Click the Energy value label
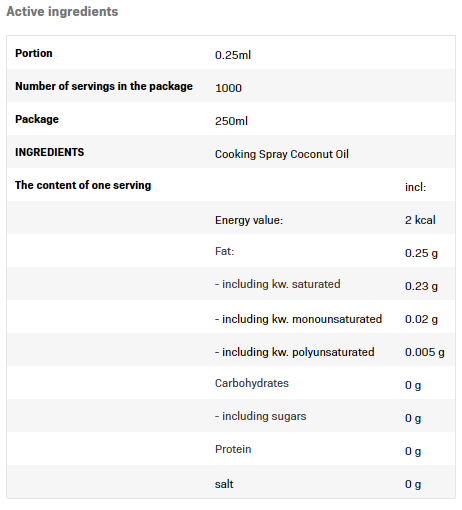Image resolution: width=462 pixels, height=510 pixels. point(249,220)
